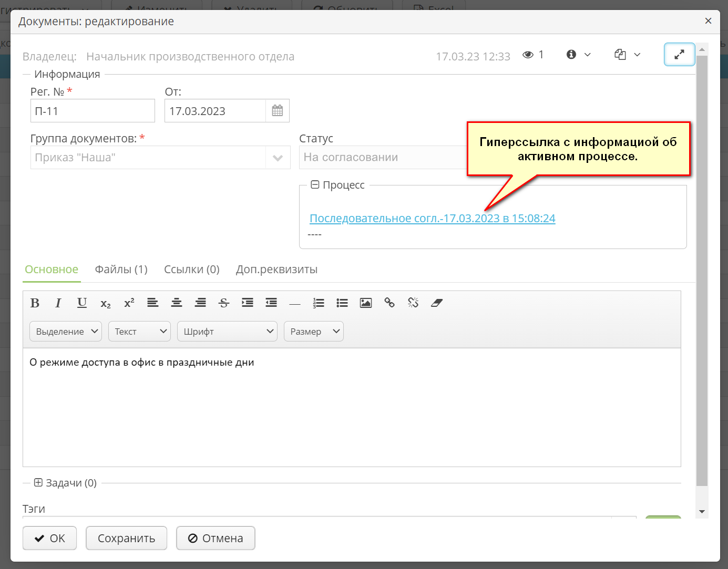Toggle bold formatting

click(x=35, y=303)
